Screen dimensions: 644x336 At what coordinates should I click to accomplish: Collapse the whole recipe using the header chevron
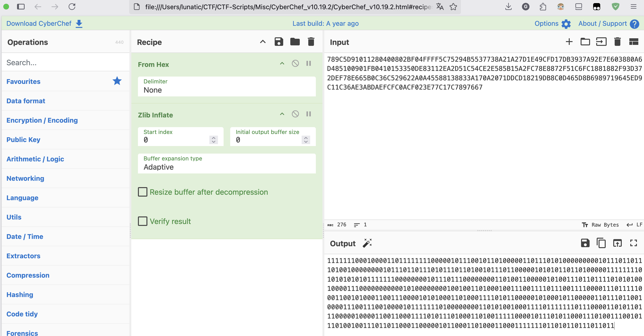tap(263, 42)
